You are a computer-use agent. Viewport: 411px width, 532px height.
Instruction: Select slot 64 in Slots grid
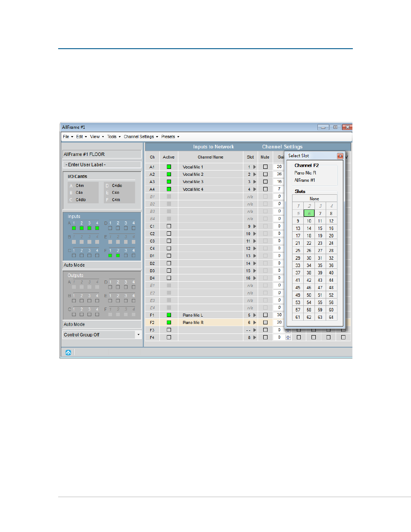(x=331, y=317)
